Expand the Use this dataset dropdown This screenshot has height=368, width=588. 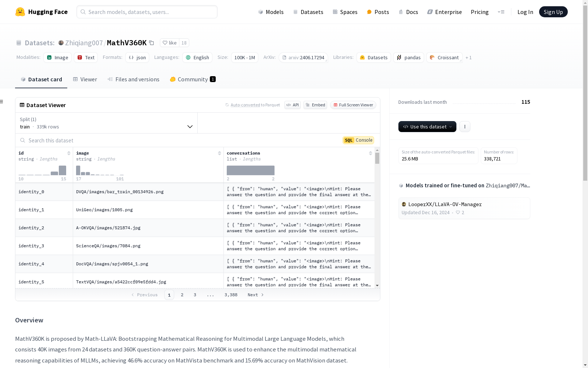[427, 127]
